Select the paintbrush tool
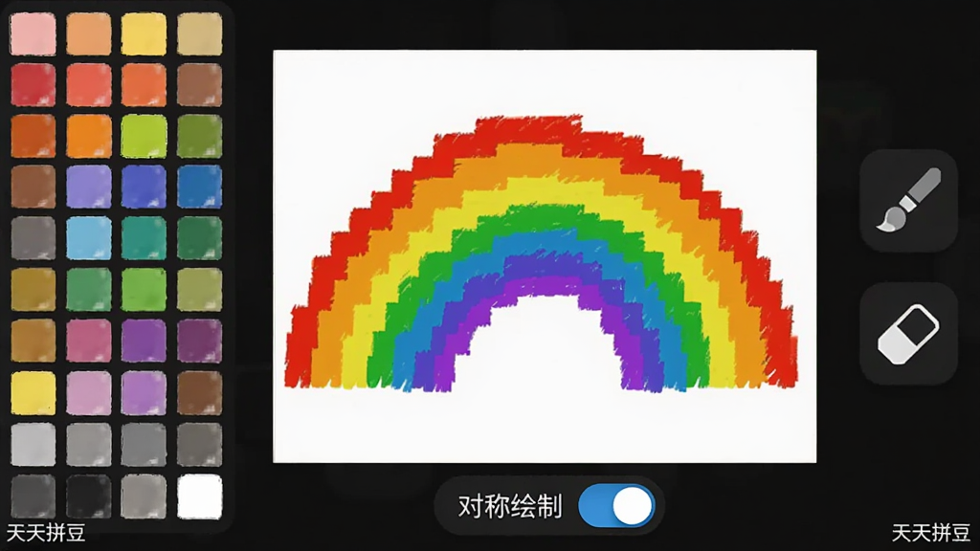Viewport: 980px width, 551px height. click(908, 201)
